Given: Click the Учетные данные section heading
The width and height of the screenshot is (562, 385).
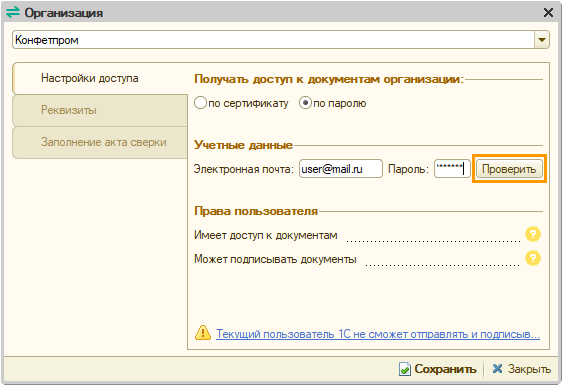Looking at the screenshot, I should 243,145.
